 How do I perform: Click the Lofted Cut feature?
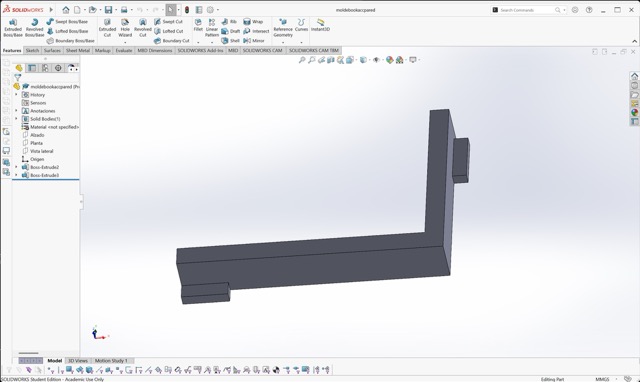(x=169, y=31)
